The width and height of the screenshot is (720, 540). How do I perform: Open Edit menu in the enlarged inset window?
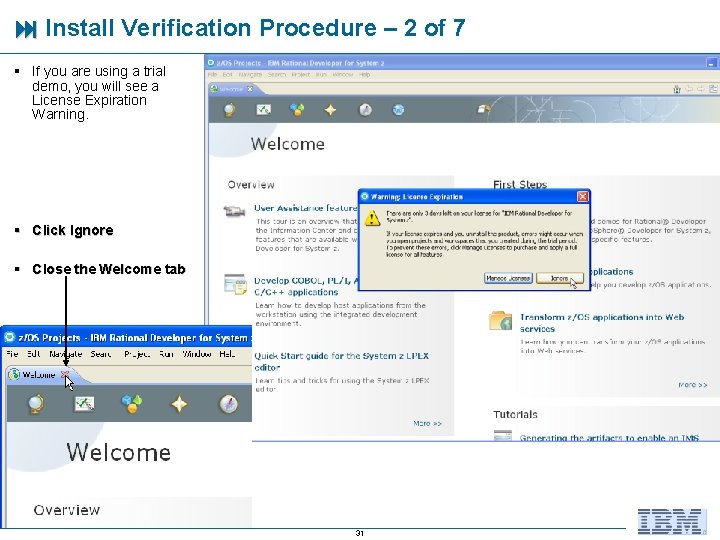tap(34, 354)
